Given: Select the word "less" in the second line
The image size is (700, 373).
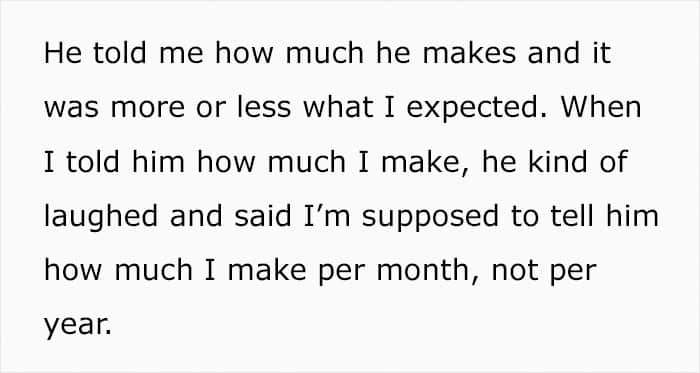Looking at the screenshot, I should (x=263, y=107).
